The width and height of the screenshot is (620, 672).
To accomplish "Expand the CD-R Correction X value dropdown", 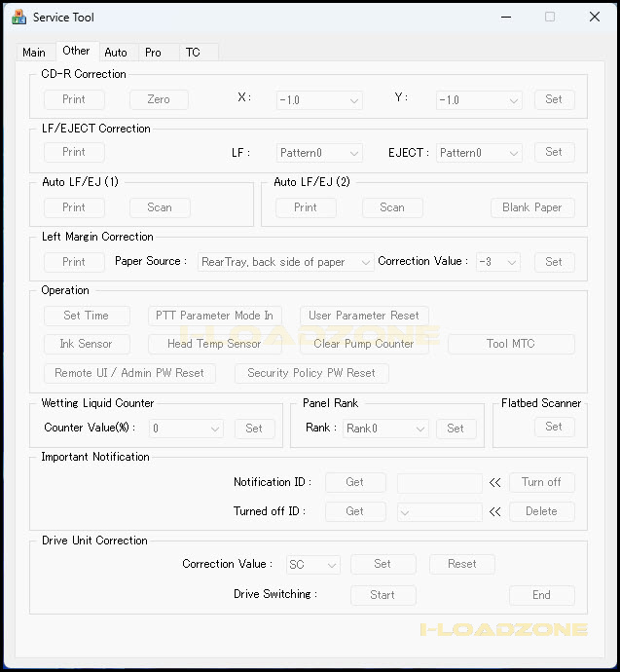I will coord(318,99).
